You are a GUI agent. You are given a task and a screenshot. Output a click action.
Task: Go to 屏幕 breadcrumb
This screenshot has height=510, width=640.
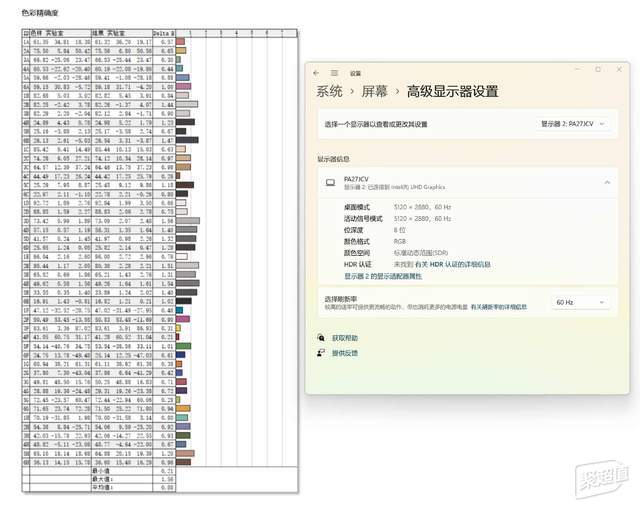point(374,91)
